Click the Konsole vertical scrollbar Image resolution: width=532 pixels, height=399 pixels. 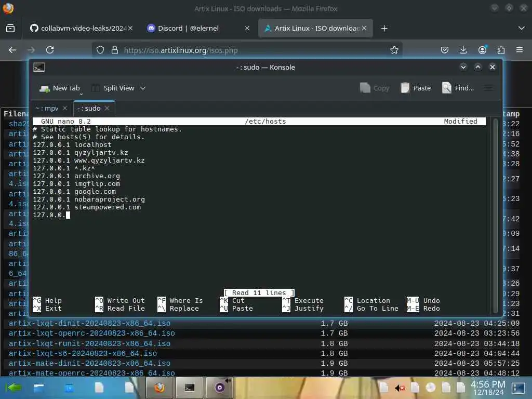[495, 216]
